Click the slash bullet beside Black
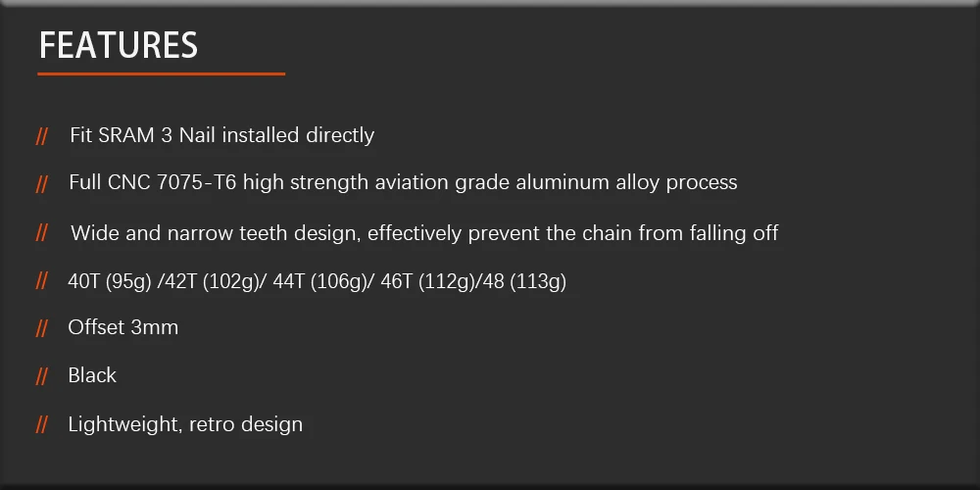 coord(42,376)
